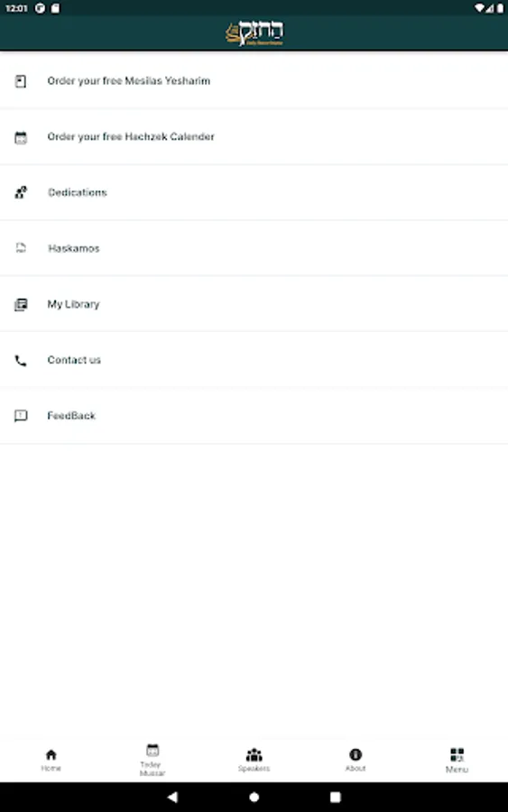Tap the book icon beside Mesilas Yesharim
The height and width of the screenshot is (812, 508).
pyautogui.click(x=21, y=81)
